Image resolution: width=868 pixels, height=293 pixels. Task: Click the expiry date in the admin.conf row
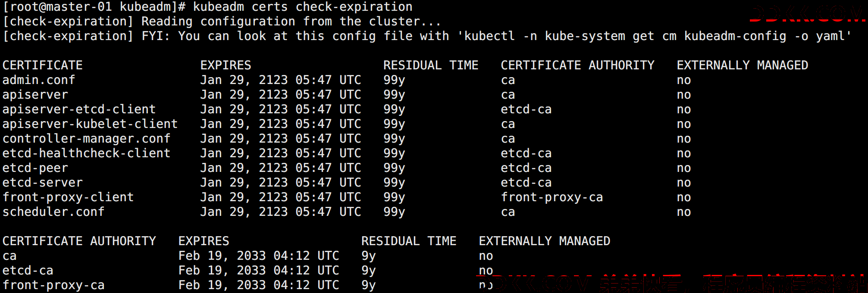pos(280,80)
